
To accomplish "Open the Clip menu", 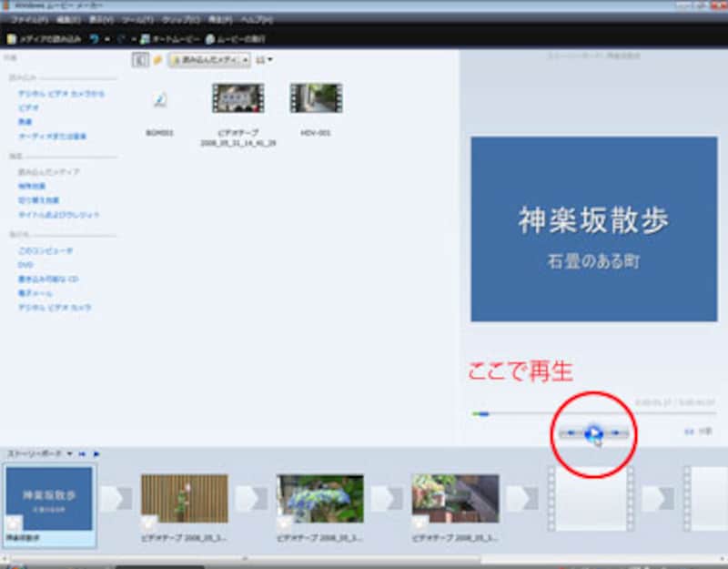I will point(181,19).
